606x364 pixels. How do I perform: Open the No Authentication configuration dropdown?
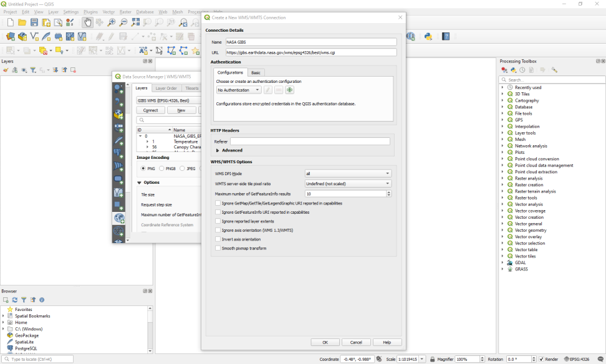(239, 90)
